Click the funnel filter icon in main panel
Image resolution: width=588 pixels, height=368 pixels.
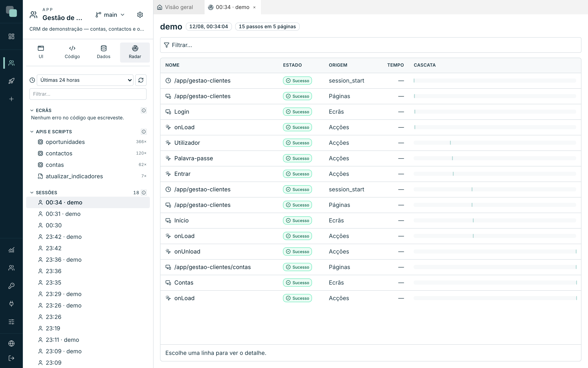coord(166,45)
